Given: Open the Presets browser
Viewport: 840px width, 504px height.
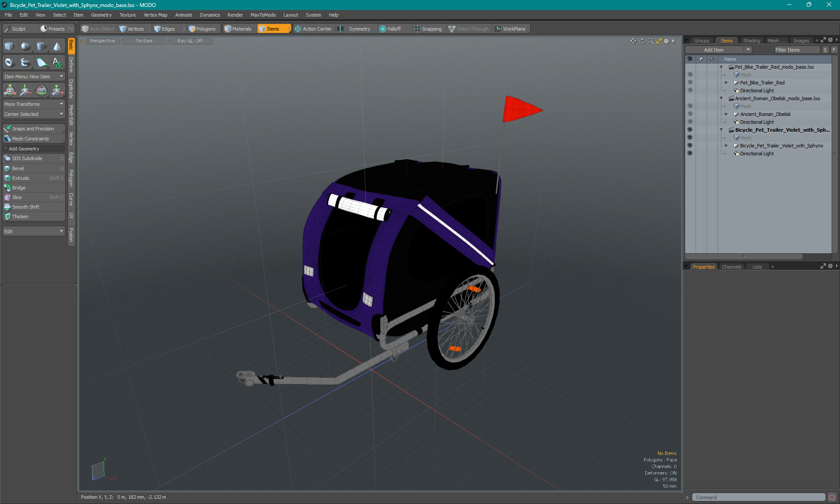Looking at the screenshot, I should pyautogui.click(x=56, y=29).
